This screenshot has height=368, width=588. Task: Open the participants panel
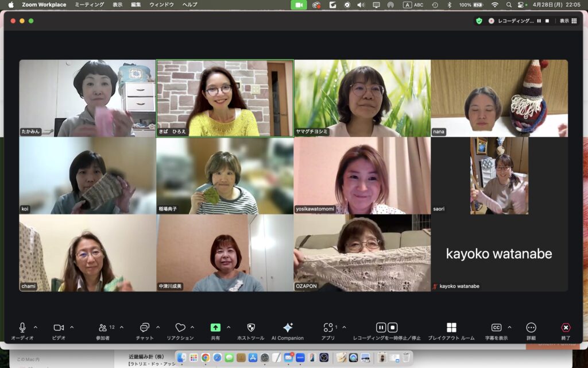pyautogui.click(x=103, y=328)
